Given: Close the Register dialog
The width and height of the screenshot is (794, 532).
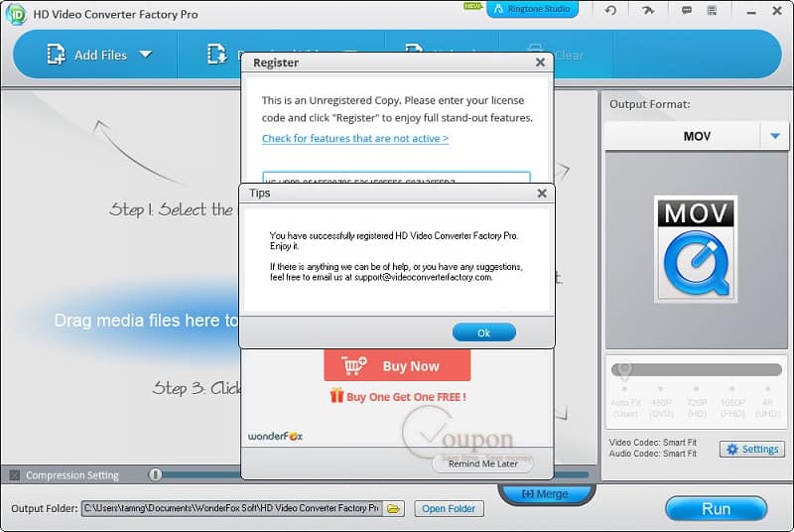Looking at the screenshot, I should click(540, 63).
